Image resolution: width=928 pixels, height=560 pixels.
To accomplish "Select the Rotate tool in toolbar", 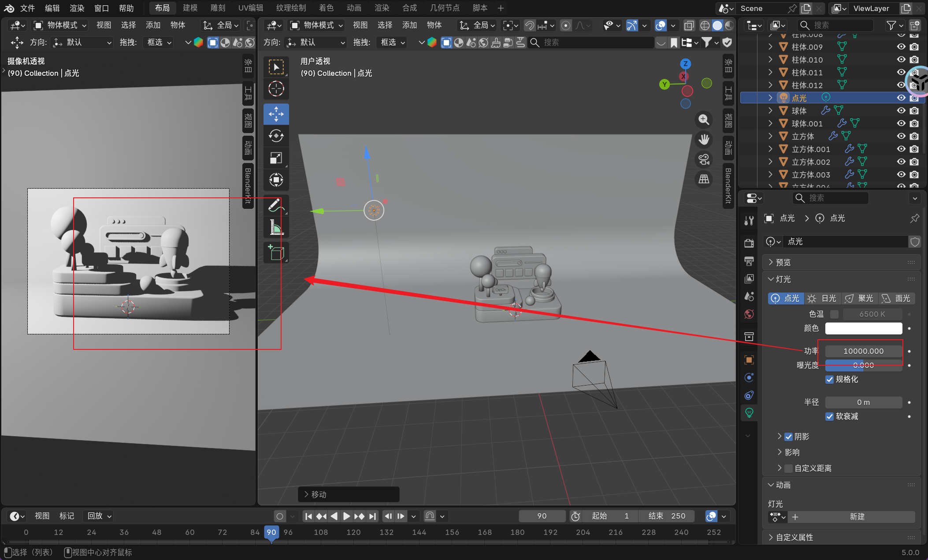I will (x=276, y=136).
